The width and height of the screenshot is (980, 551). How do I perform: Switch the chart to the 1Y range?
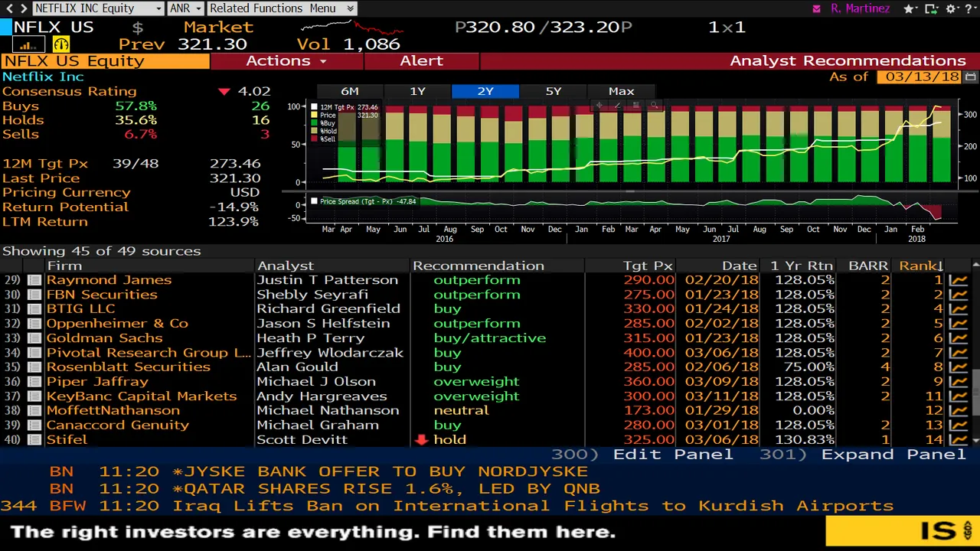417,91
